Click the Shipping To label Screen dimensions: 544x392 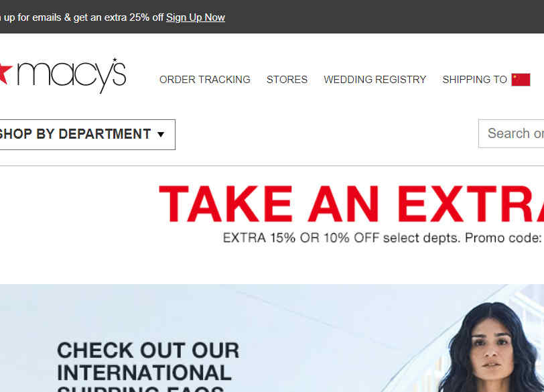[474, 80]
